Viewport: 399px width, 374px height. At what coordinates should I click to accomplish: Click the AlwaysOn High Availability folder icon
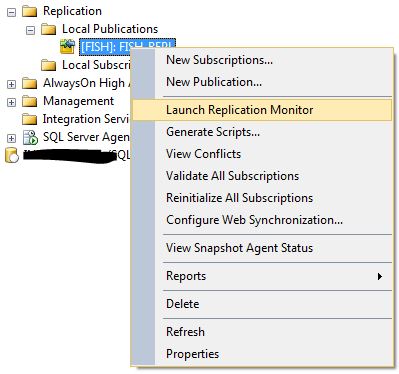click(29, 83)
